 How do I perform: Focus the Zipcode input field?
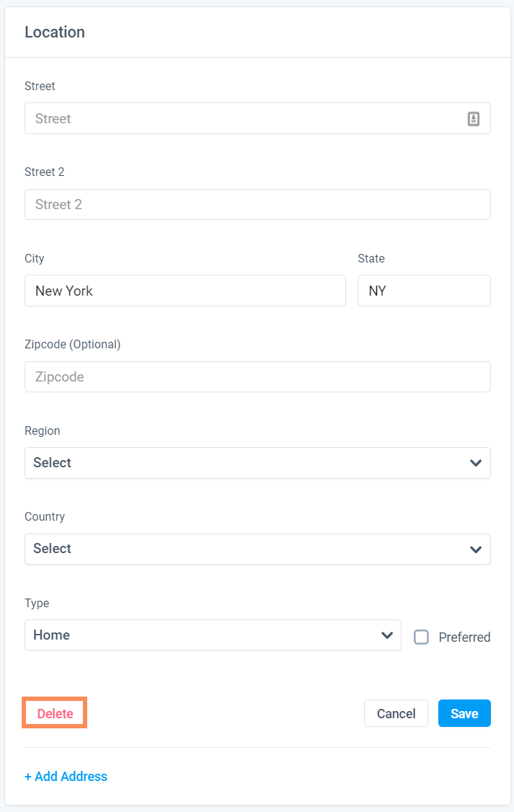(x=257, y=376)
